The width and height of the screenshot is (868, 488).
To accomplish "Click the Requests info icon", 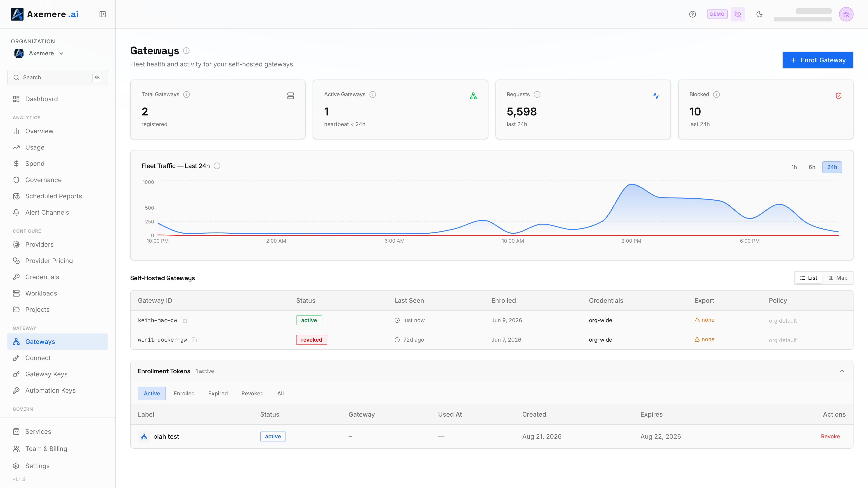I will tap(537, 94).
